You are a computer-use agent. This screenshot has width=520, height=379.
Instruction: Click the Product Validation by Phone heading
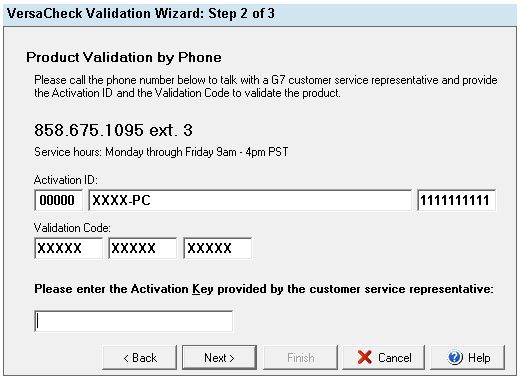point(124,57)
